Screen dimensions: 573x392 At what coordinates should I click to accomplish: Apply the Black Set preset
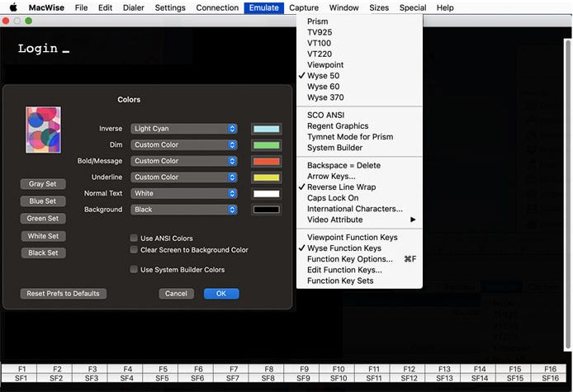point(43,253)
